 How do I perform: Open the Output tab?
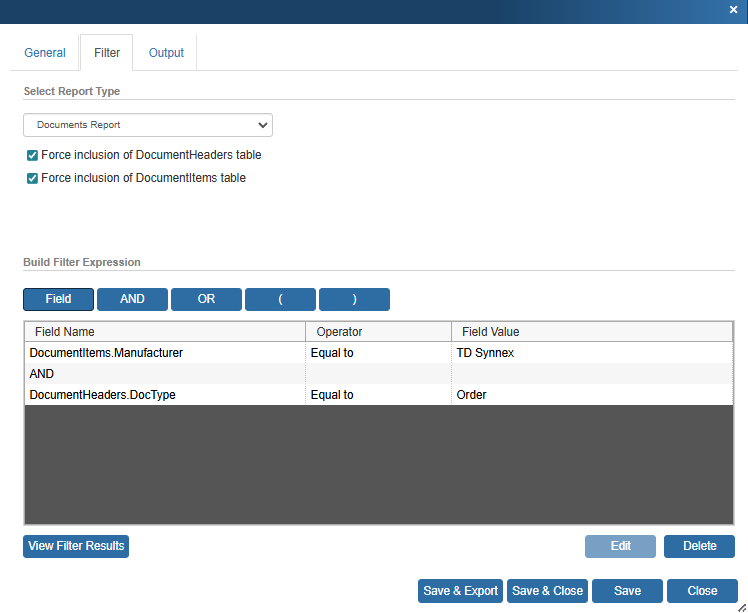pos(166,53)
